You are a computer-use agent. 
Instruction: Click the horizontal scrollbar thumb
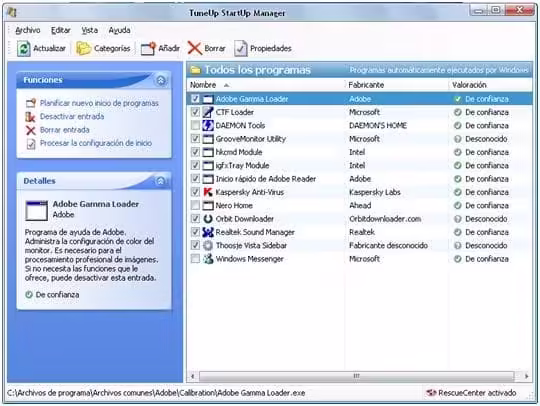tap(356, 376)
